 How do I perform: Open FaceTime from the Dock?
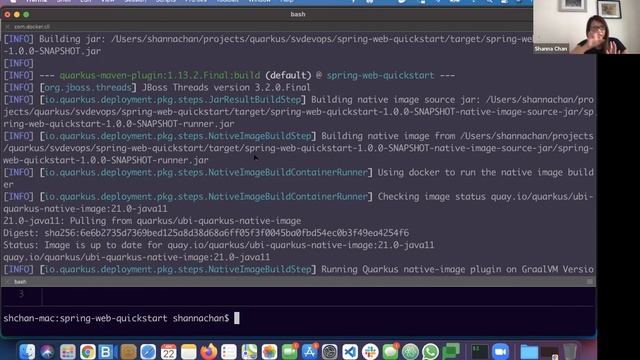pyautogui.click(x=289, y=351)
